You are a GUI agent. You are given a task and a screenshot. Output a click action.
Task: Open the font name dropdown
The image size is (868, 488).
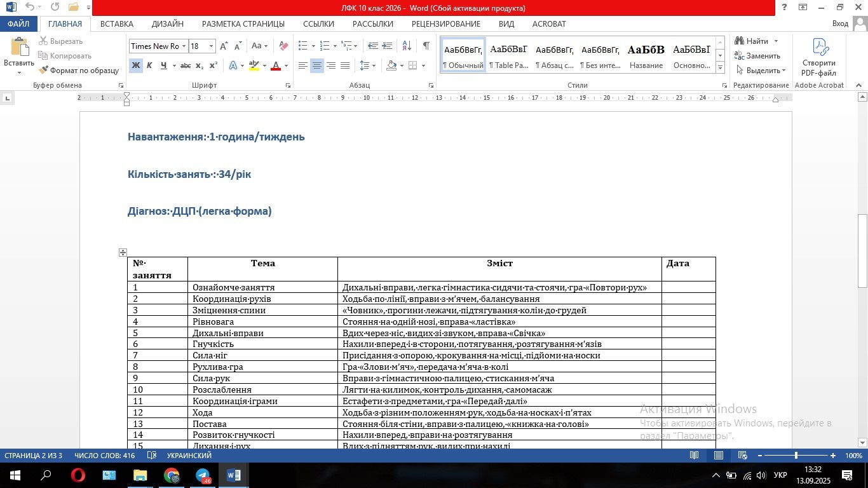point(184,46)
